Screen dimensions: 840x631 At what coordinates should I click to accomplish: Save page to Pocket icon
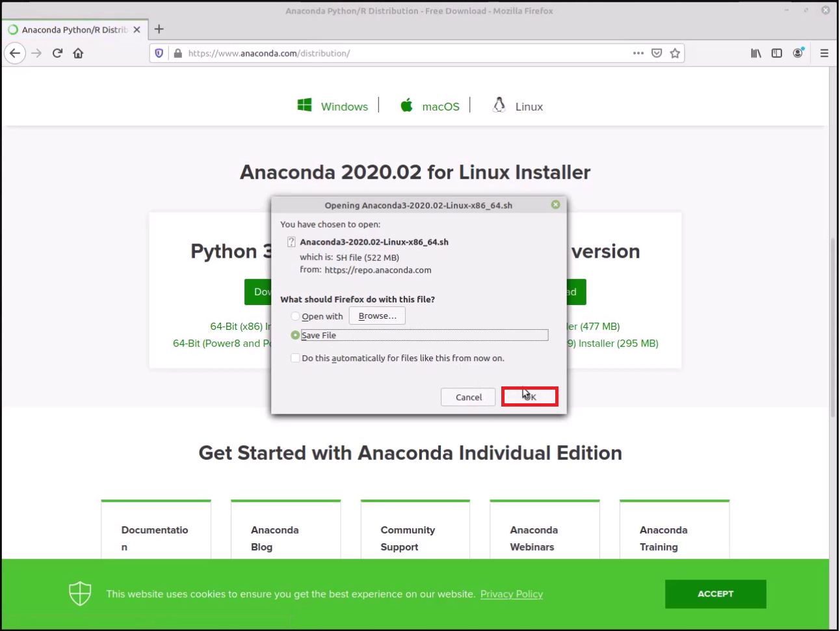click(657, 53)
